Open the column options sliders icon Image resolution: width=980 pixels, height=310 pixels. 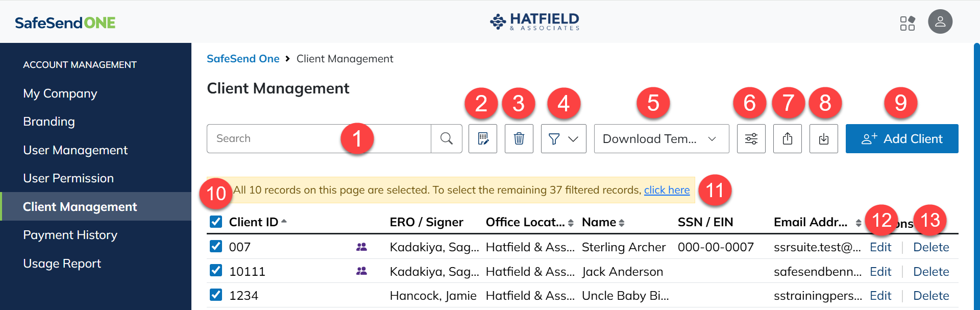tap(751, 138)
